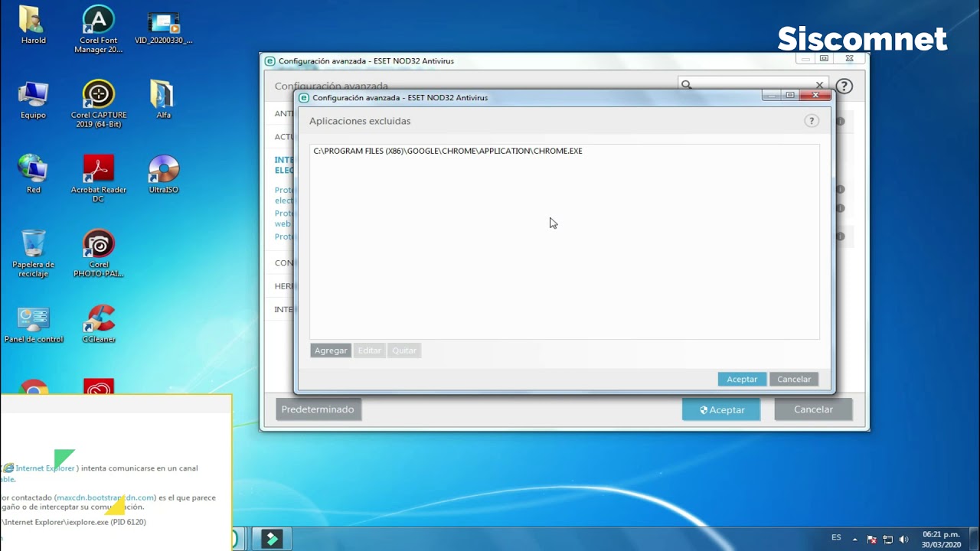Click the maxcdn.bootstrapcdn.com link in popup

105,497
